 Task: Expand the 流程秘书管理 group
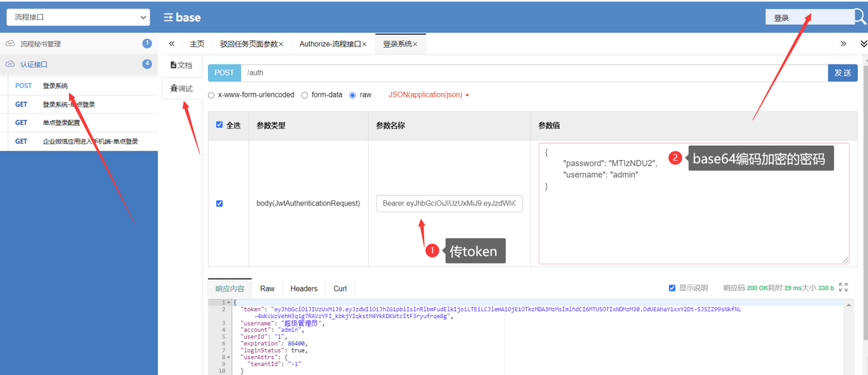[78, 44]
